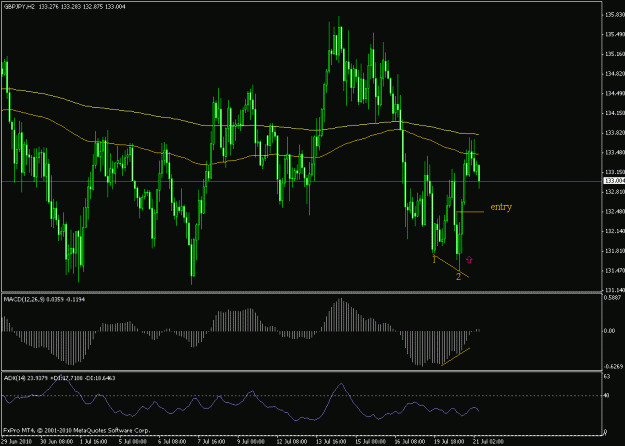Click the FxPro MT4 MetaQuotes copyright text

click(x=77, y=430)
